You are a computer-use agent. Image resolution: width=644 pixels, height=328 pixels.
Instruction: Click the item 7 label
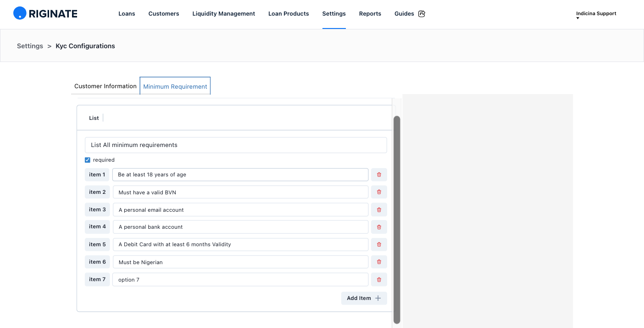click(x=97, y=279)
